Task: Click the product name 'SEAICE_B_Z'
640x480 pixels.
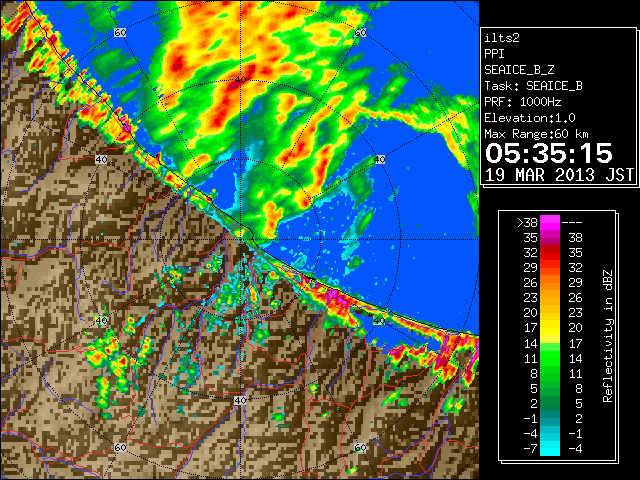Action: coord(519,70)
